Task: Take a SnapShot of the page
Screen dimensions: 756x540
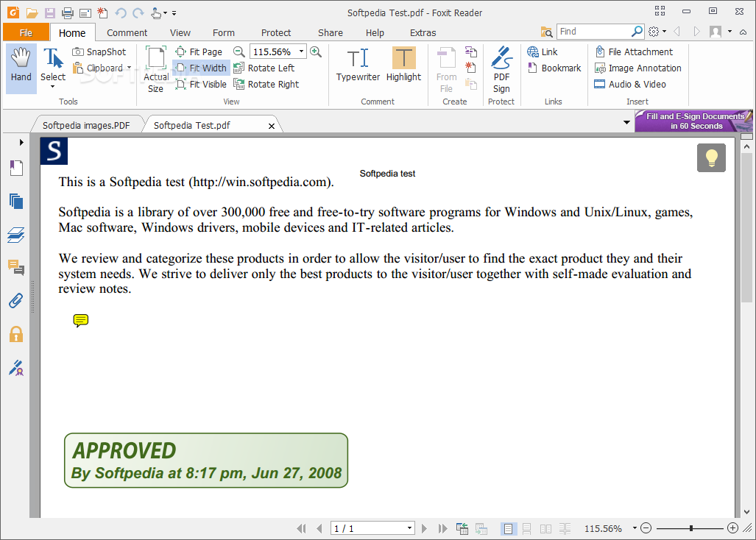Action: pyautogui.click(x=99, y=52)
